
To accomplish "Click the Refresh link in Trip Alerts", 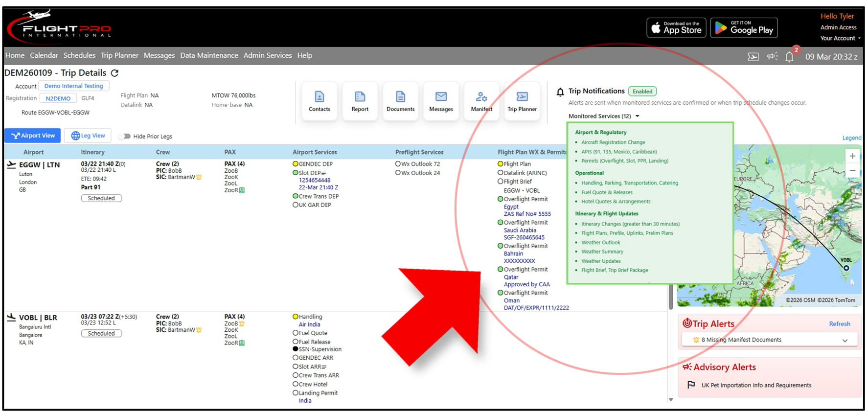I will pos(839,324).
